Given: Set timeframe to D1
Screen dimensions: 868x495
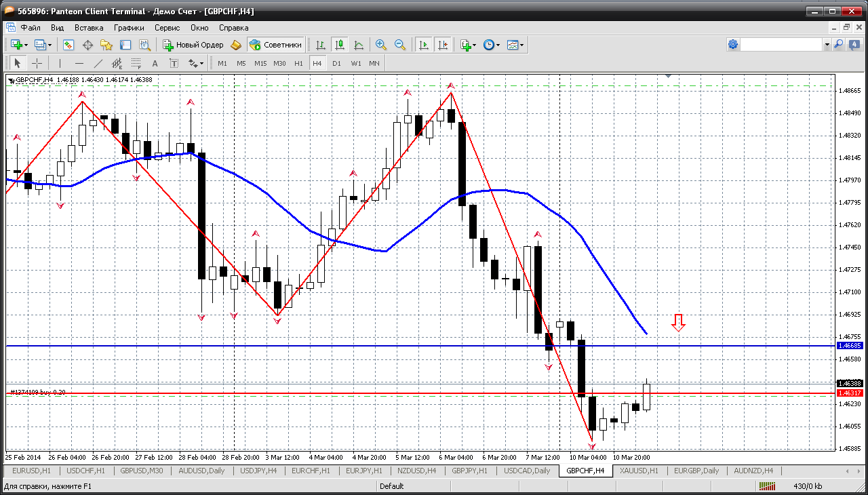Looking at the screenshot, I should [336, 63].
